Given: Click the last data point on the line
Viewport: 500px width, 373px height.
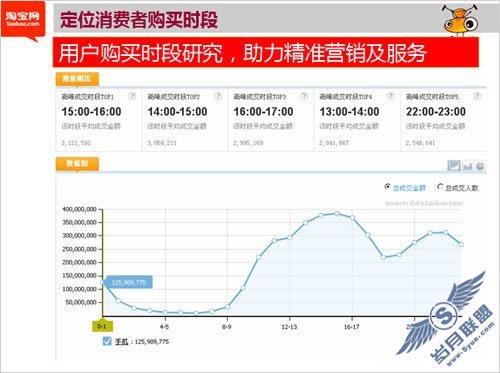Looking at the screenshot, I should click(461, 244).
